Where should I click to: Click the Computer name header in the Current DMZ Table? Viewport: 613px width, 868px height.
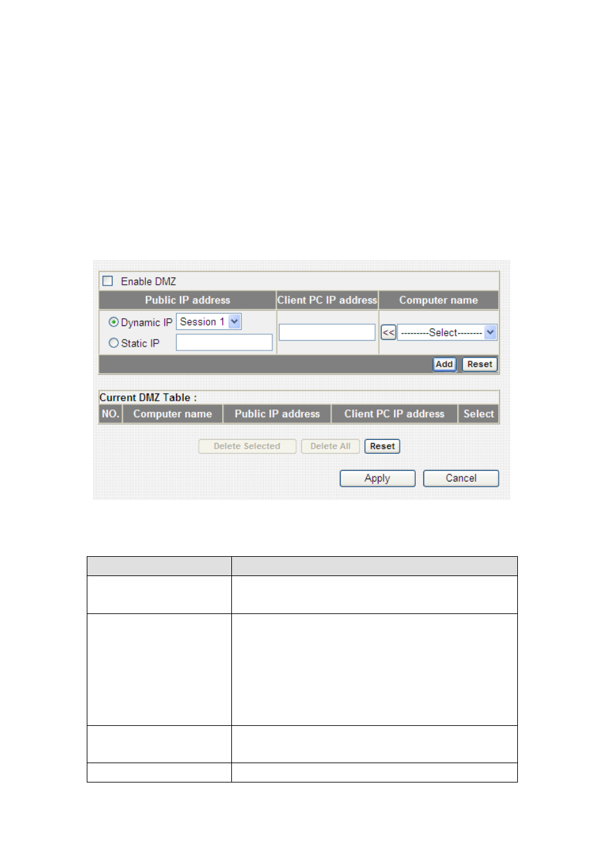point(172,414)
